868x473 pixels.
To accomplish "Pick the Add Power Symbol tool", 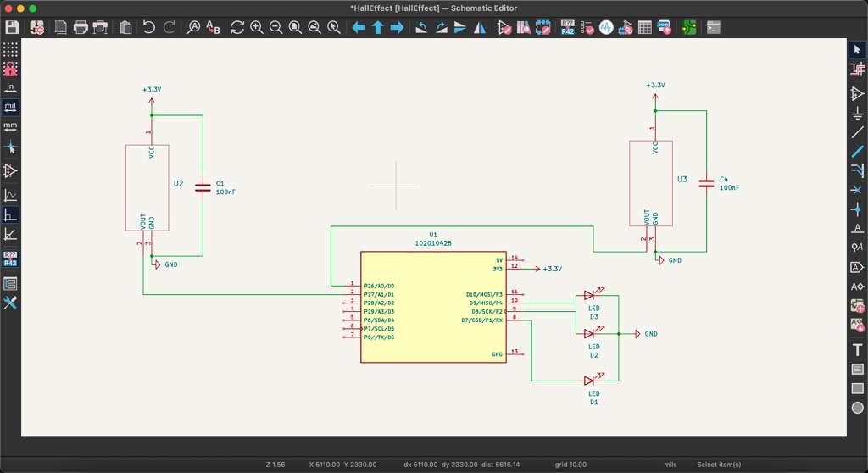I will click(x=857, y=113).
